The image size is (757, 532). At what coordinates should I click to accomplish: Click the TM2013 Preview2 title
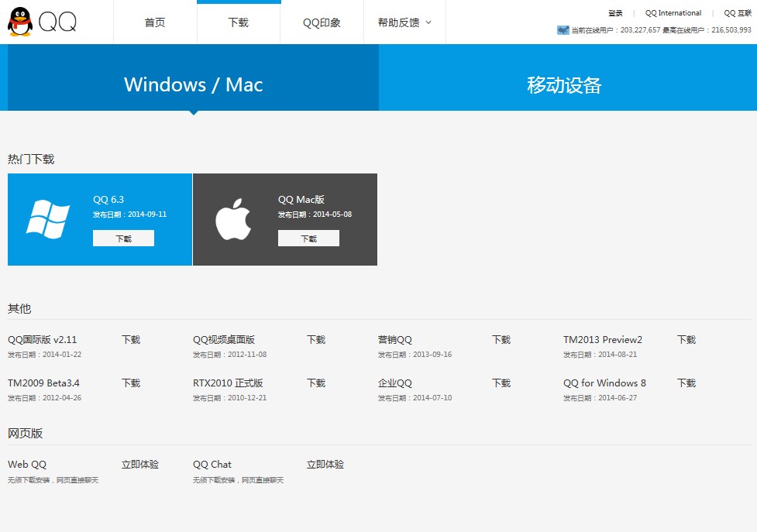click(x=603, y=339)
